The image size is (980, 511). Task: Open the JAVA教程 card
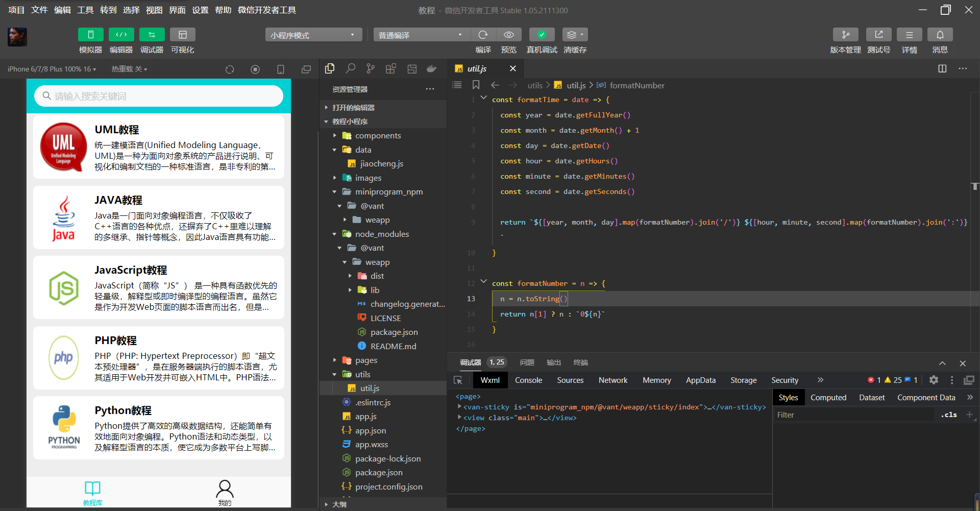(159, 217)
